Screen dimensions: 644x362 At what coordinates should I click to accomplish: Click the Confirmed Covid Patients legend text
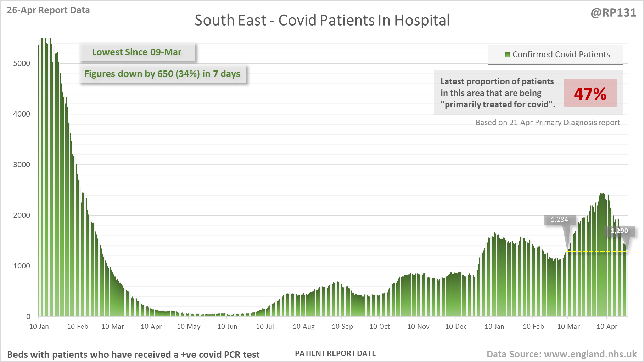561,55
